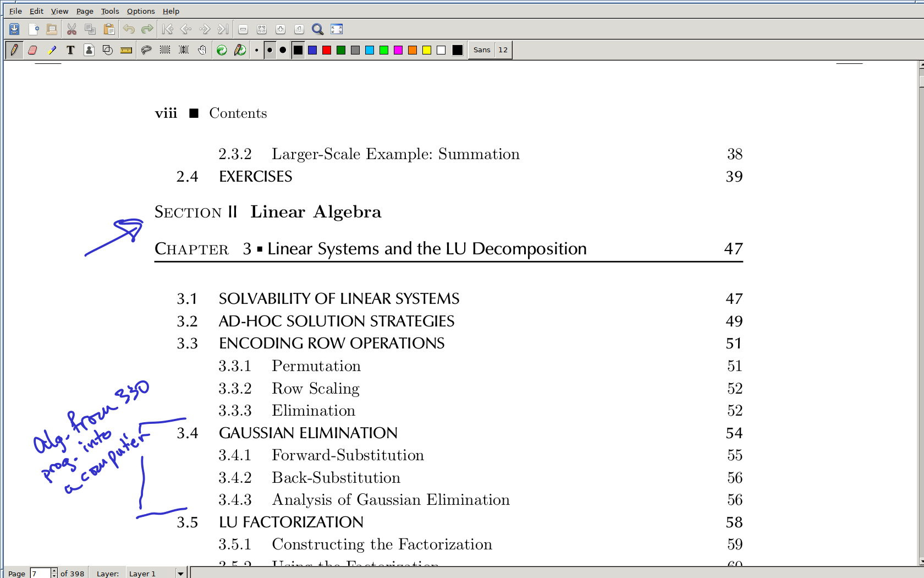This screenshot has width=924, height=578.
Task: Toggle medium pen thickness
Action: (269, 50)
